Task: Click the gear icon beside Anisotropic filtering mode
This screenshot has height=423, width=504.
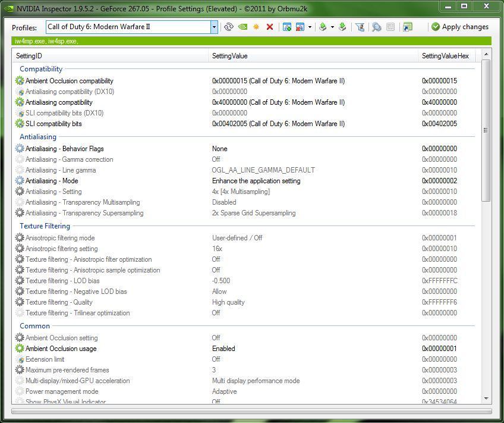Action: 20,238
